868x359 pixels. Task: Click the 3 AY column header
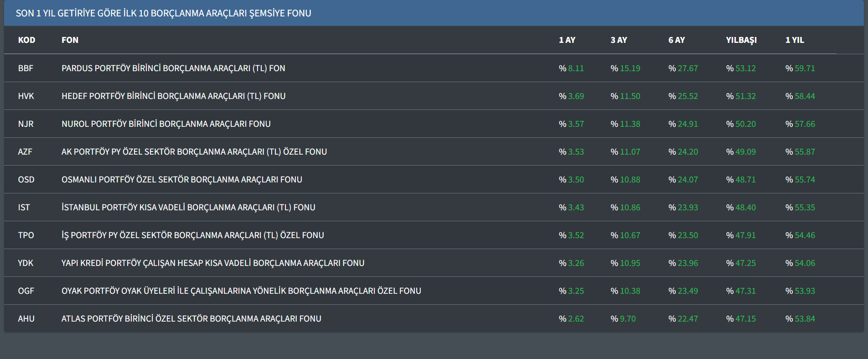click(619, 40)
